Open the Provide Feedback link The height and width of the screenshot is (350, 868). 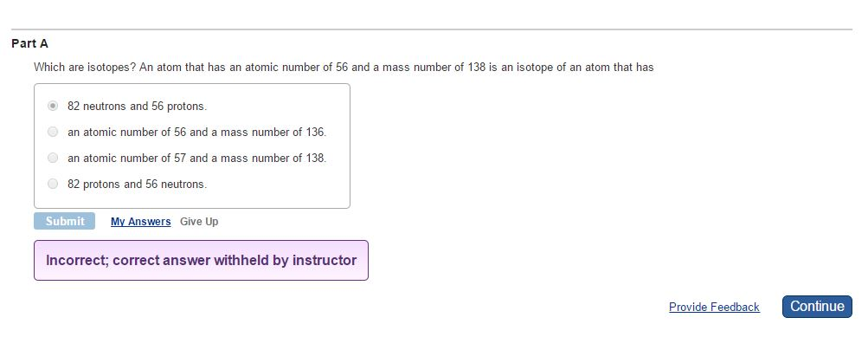pos(714,307)
